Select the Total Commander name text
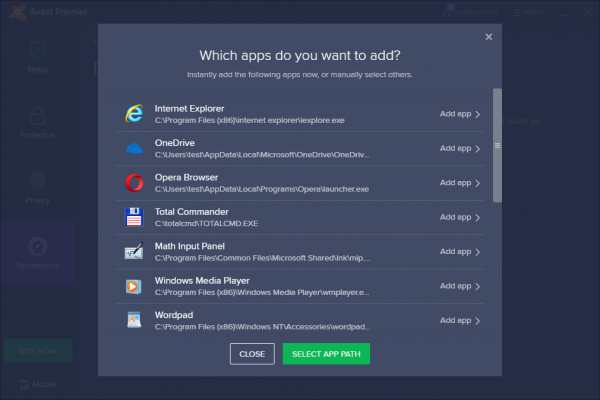The image size is (600, 400). pyautogui.click(x=191, y=212)
